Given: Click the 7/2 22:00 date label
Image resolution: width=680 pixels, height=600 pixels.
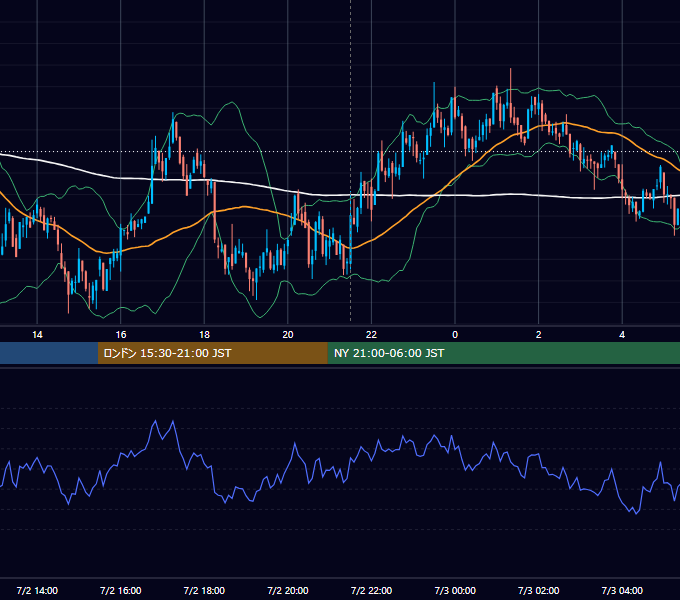Looking at the screenshot, I should point(371,590).
